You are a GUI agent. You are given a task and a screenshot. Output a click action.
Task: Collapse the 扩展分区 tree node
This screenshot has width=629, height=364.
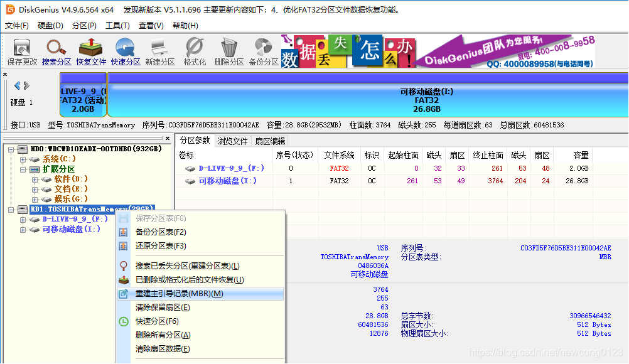click(x=23, y=169)
